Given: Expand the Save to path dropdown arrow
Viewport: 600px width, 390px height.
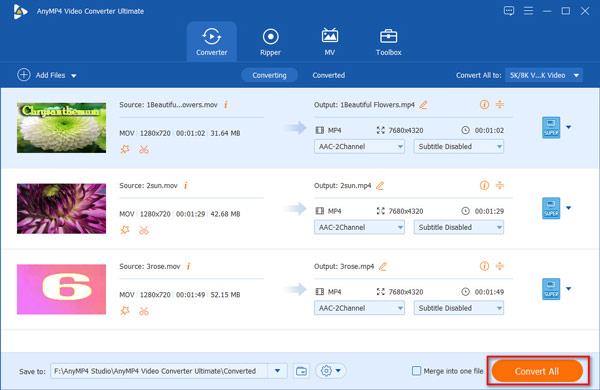Looking at the screenshot, I should tap(277, 371).
